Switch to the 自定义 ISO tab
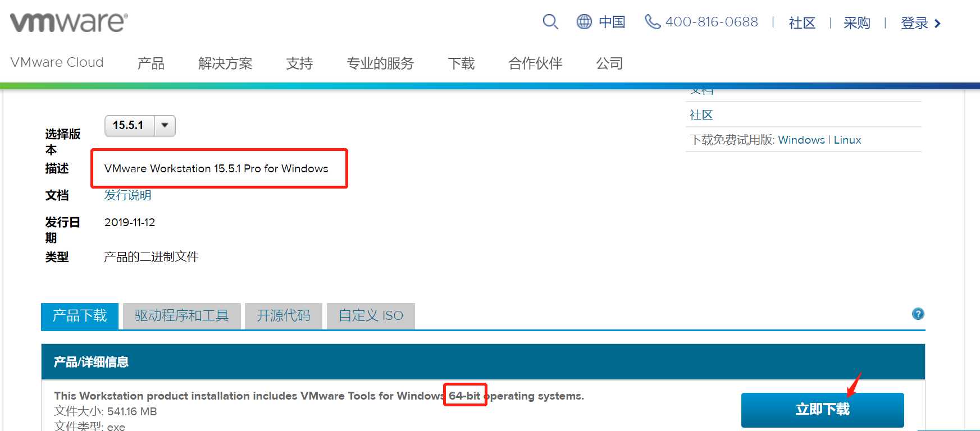The width and height of the screenshot is (980, 431). (x=371, y=316)
